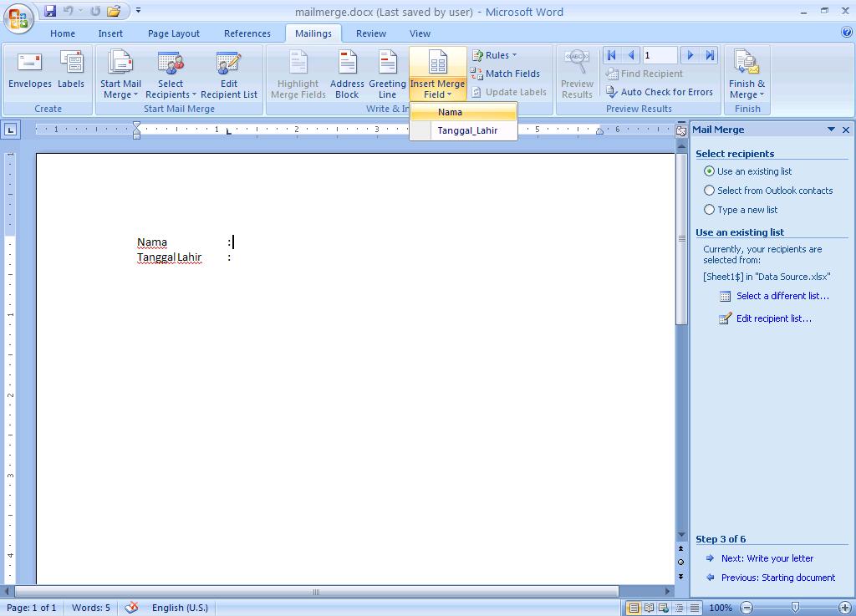Click Insert Merge Field button

tap(437, 74)
